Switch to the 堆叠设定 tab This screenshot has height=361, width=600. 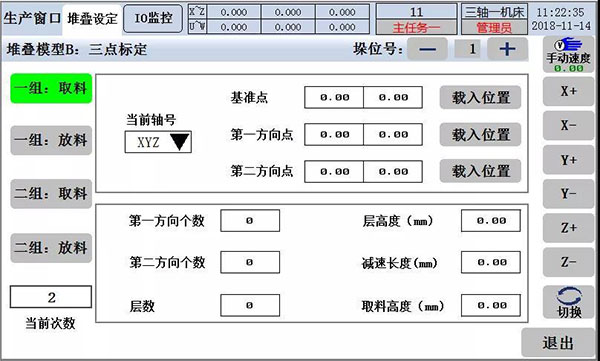tap(92, 18)
